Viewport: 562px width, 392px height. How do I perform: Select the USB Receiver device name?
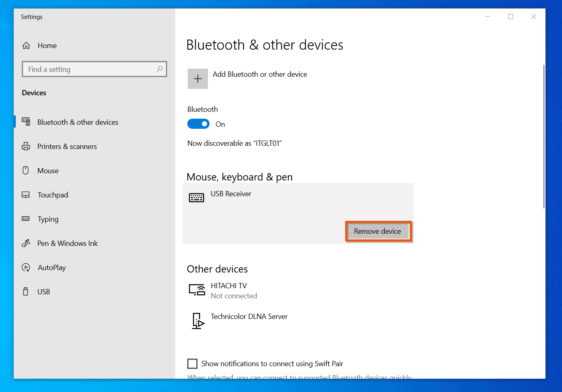231,194
